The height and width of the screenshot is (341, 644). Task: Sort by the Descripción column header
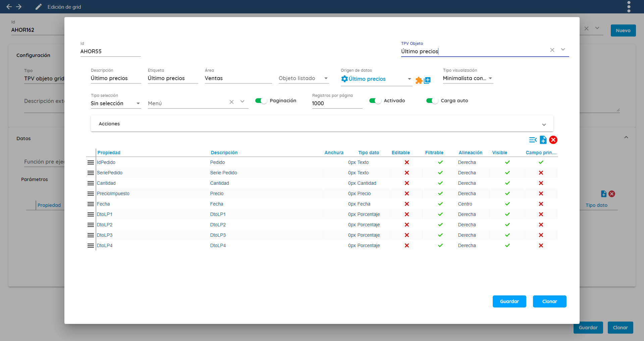pos(224,153)
